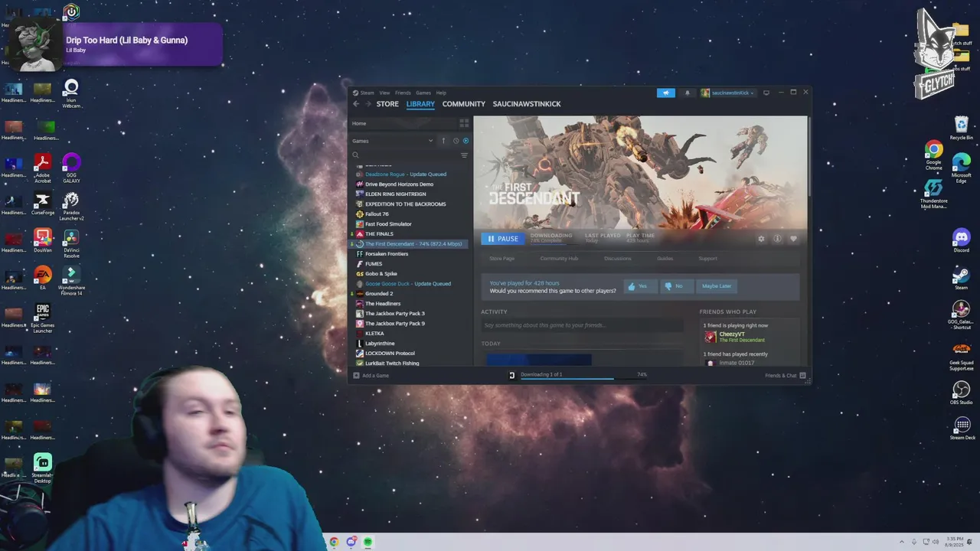This screenshot has width=980, height=551.
Task: Switch to the STORE tab
Action: (x=387, y=104)
